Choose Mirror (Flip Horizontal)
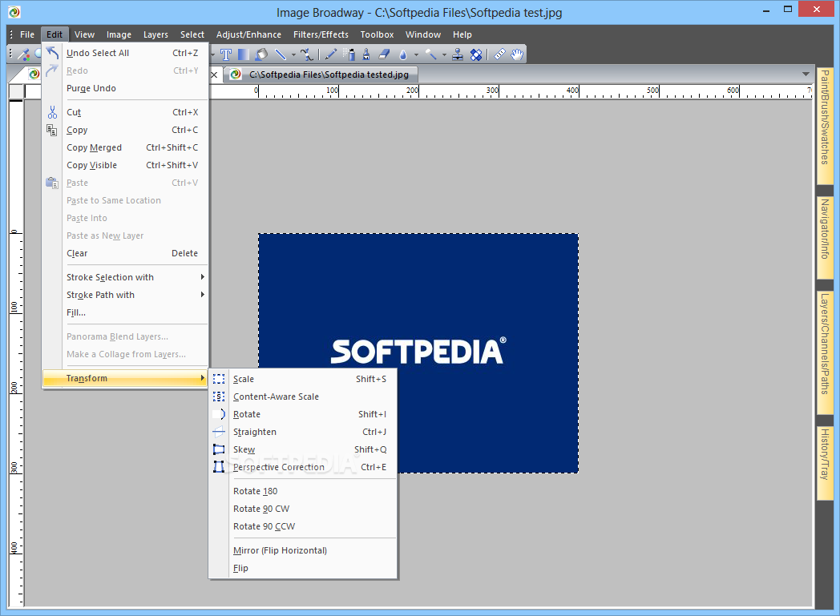This screenshot has width=840, height=616. 303,550
